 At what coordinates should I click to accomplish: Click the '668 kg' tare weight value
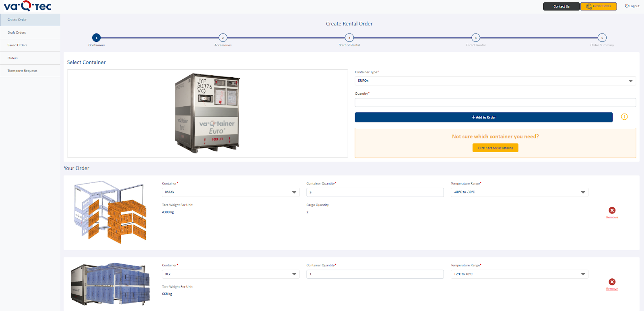pyautogui.click(x=167, y=294)
